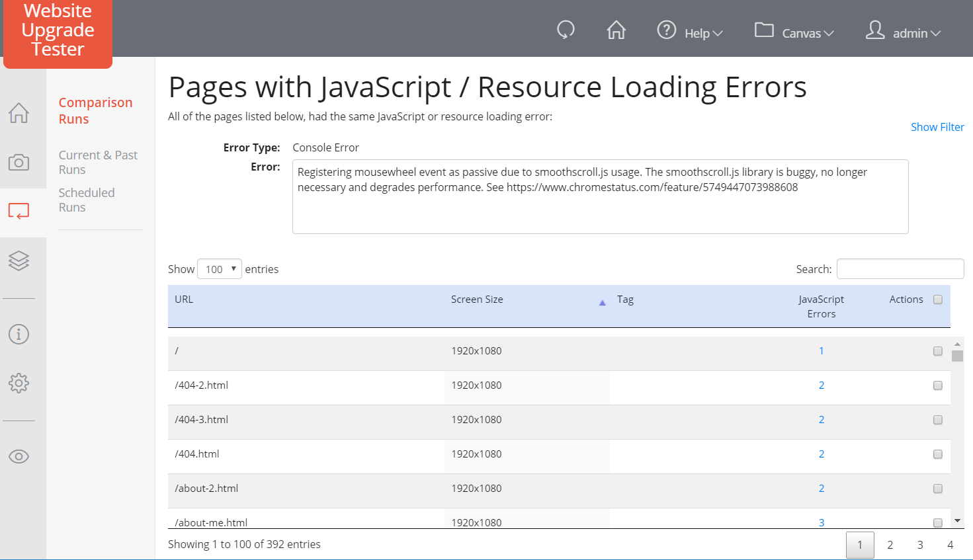973x560 pixels.
Task: Expand the admin account dropdown
Action: pos(917,33)
